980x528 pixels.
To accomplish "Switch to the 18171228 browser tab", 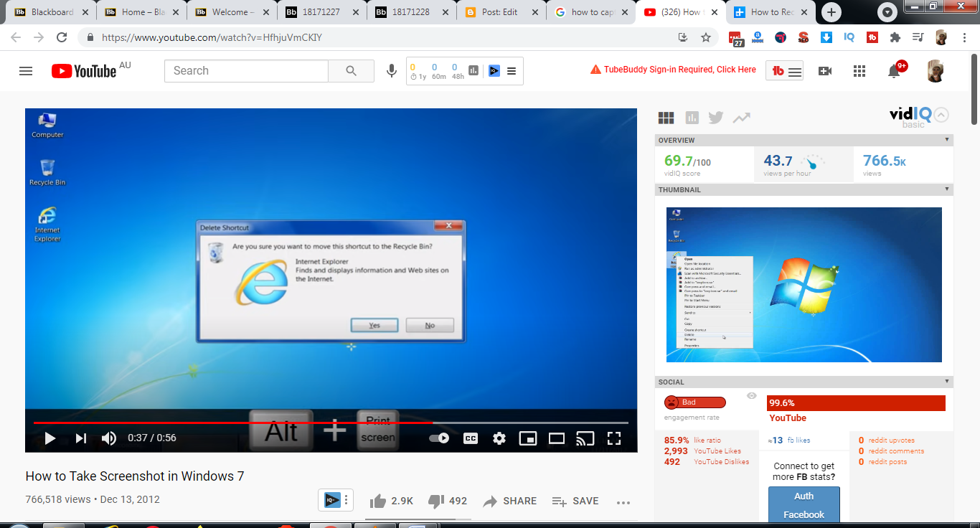I will tap(411, 12).
